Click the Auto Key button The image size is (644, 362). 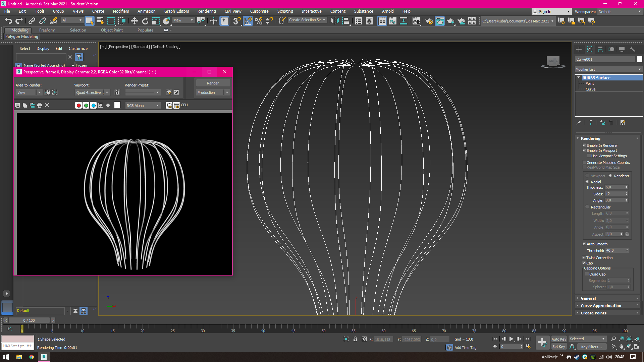[x=559, y=339]
